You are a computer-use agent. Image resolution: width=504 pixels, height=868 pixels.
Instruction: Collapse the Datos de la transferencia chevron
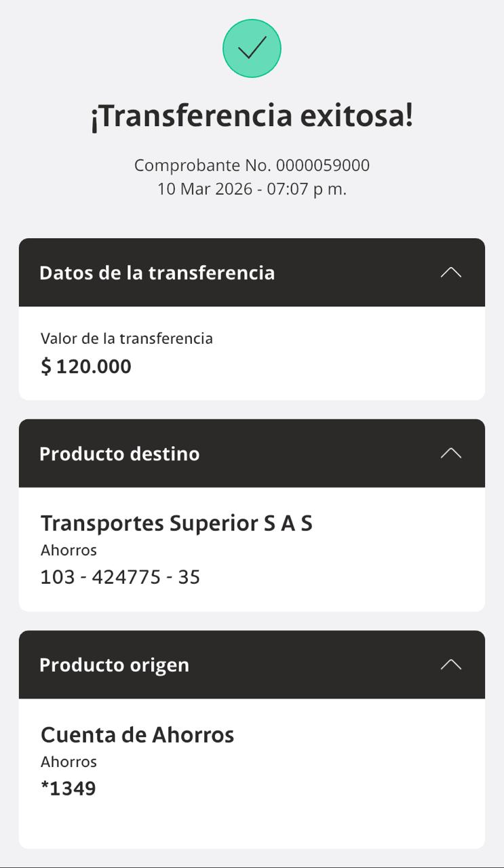pos(450,273)
